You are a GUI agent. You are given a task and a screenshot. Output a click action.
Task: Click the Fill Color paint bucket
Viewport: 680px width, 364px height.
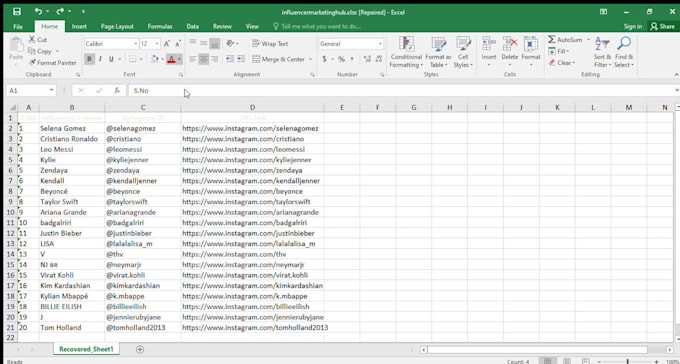155,59
